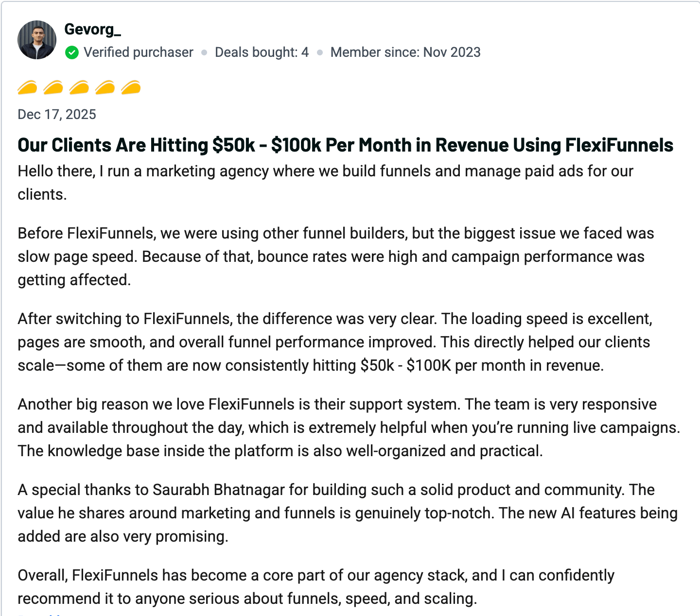Image resolution: width=700 pixels, height=616 pixels.
Task: Click the Gevorg_ username
Action: (x=92, y=30)
